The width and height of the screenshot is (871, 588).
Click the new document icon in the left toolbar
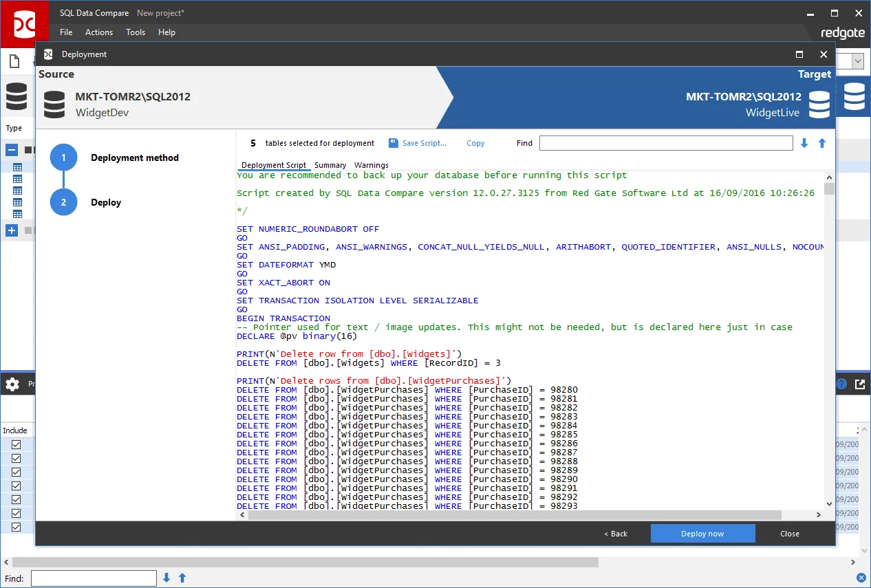click(x=14, y=62)
